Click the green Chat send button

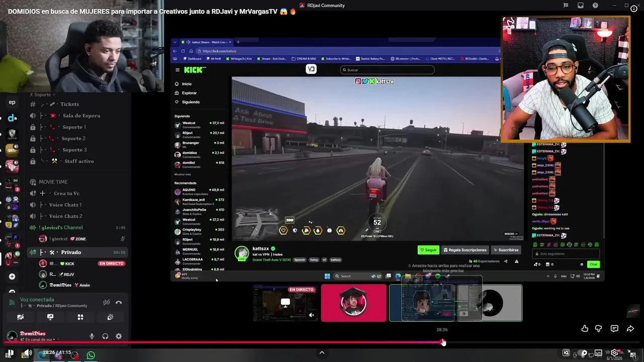coord(593,264)
